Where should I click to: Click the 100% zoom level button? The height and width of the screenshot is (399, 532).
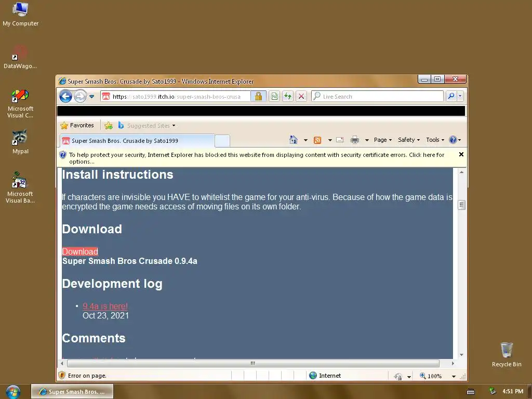(431, 376)
